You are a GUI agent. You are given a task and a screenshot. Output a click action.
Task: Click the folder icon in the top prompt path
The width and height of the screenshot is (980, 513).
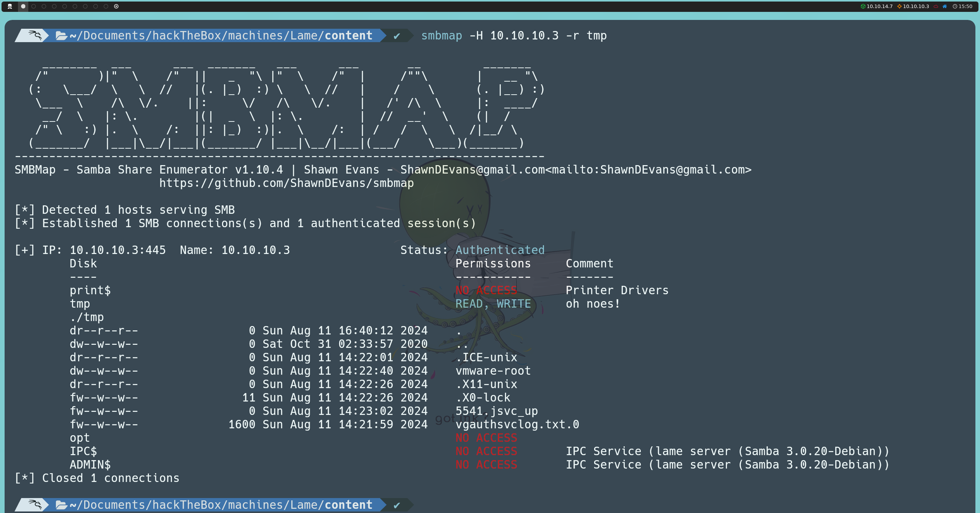(x=61, y=36)
